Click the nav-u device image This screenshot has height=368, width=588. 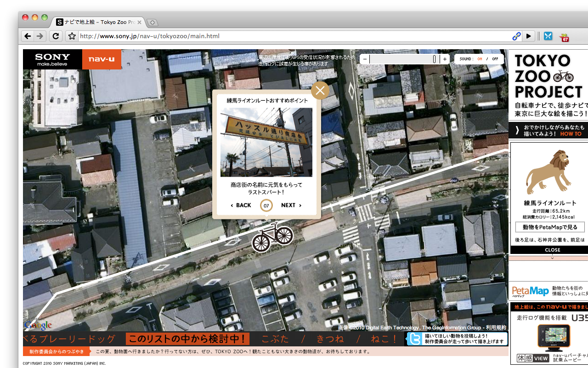pos(554,338)
